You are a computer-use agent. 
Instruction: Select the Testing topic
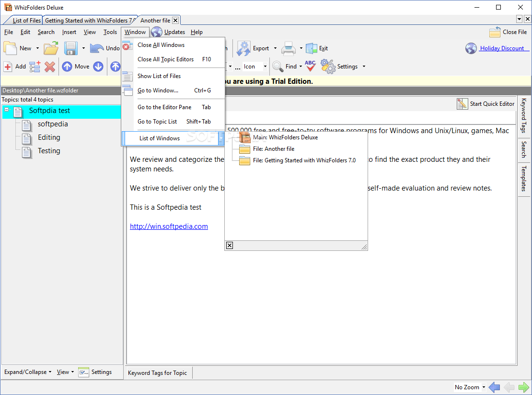[x=49, y=150]
